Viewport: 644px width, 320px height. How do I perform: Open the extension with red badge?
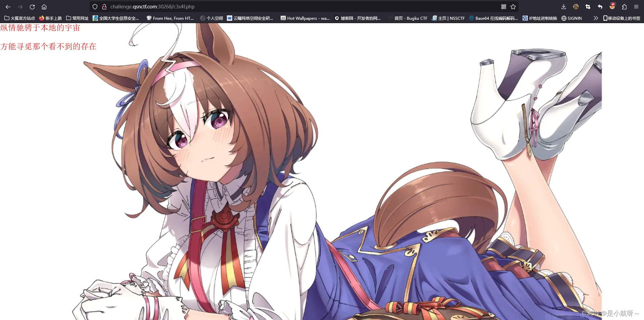pos(612,6)
